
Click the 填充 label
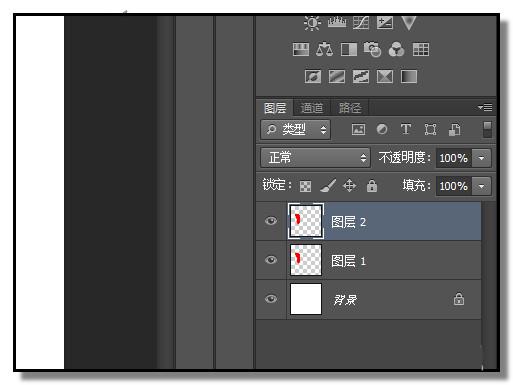point(417,185)
